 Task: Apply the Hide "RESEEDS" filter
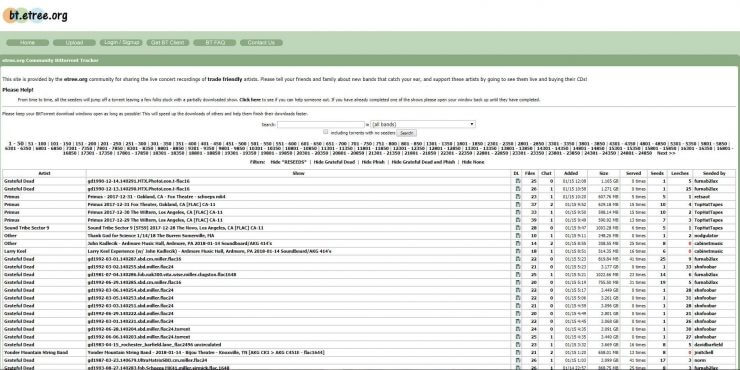288,162
